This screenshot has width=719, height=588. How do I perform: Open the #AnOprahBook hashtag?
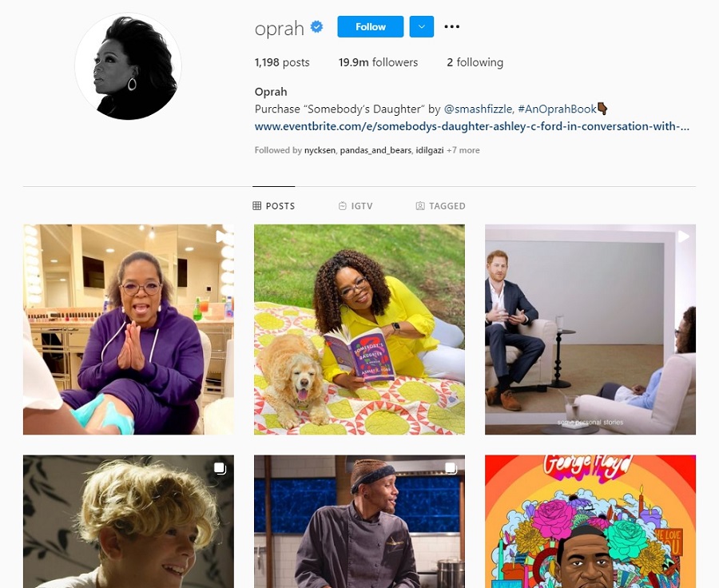coord(557,109)
